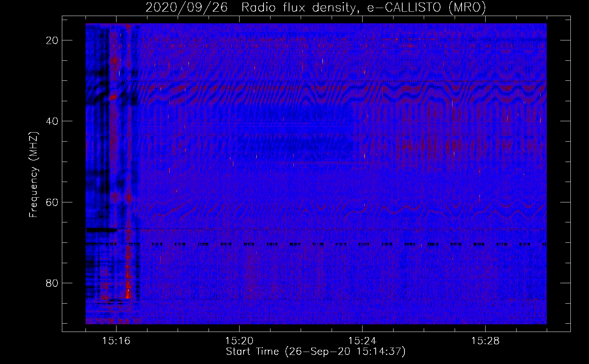Viewport: 589px width, 364px height.
Task: Click the 80 frequency tick label
Action: pos(52,283)
